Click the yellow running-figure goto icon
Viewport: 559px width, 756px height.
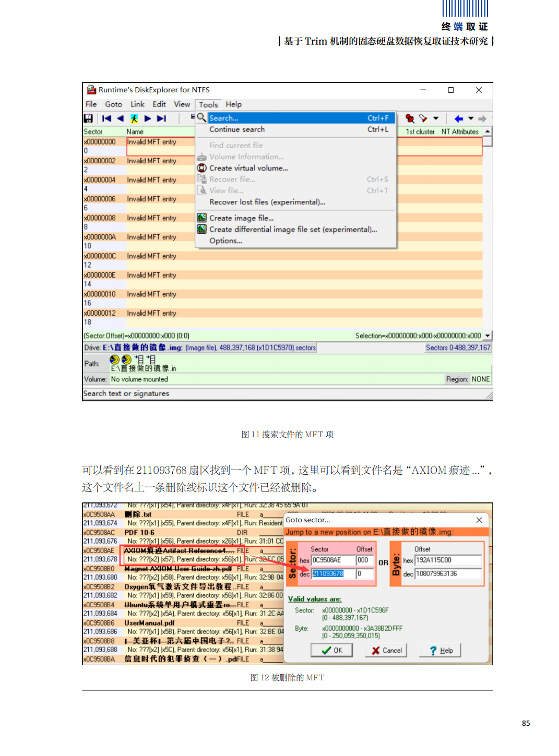point(134,118)
